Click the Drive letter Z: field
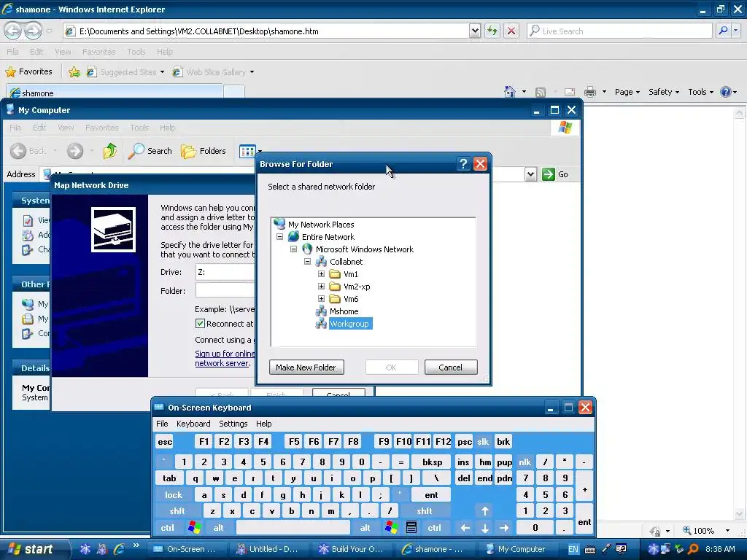 (225, 272)
